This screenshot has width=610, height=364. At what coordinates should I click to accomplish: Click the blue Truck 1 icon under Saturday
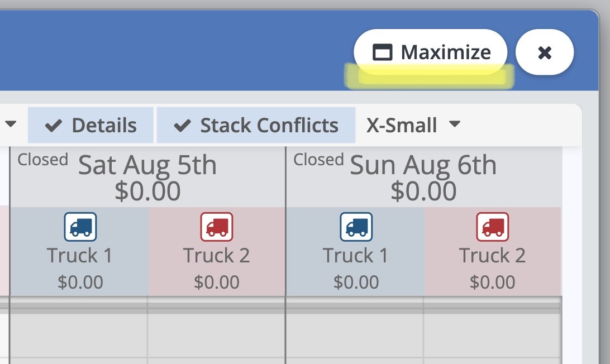[x=80, y=227]
